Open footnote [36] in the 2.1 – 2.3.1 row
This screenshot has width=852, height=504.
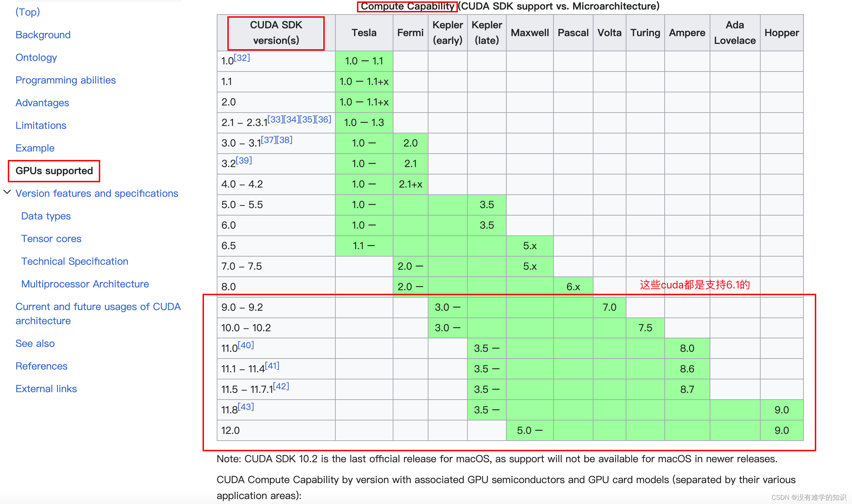click(323, 119)
